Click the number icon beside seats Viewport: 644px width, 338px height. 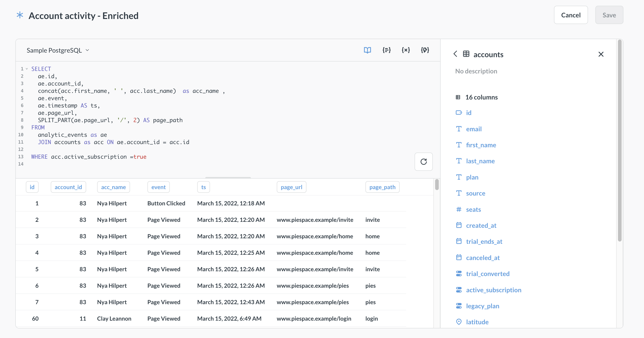coord(459,209)
